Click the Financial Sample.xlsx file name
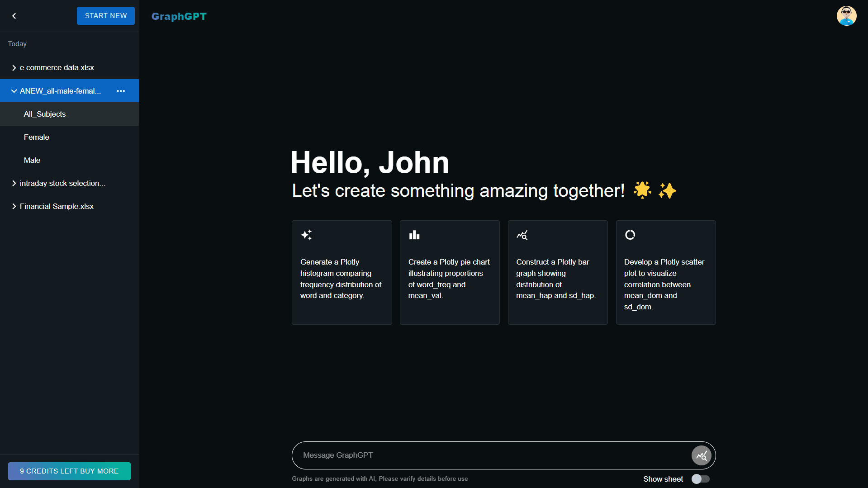868x488 pixels. pyautogui.click(x=57, y=206)
